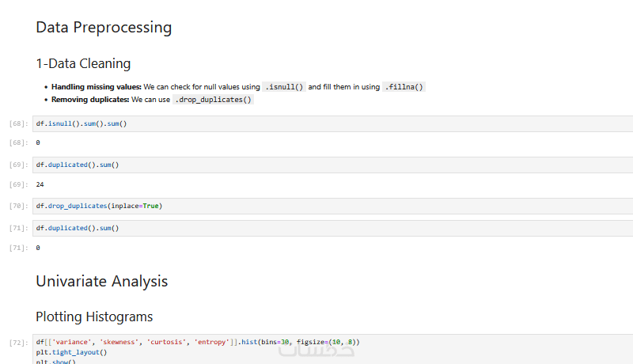Focus code cell 69 with df.duplicated().sum()
The height and width of the screenshot is (364, 633).
tap(316, 165)
